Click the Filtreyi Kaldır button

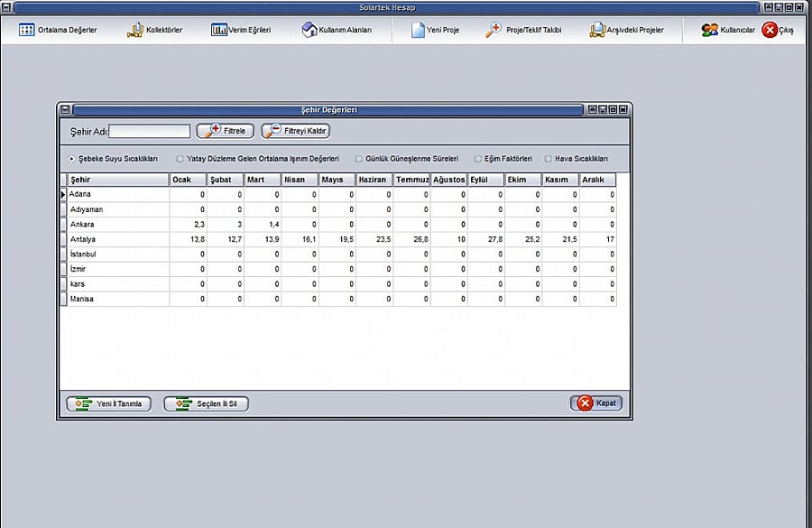296,131
